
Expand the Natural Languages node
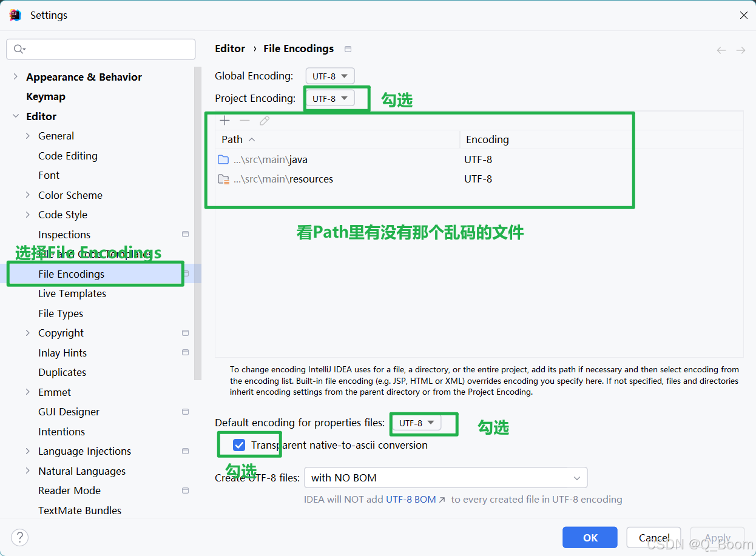[28, 471]
